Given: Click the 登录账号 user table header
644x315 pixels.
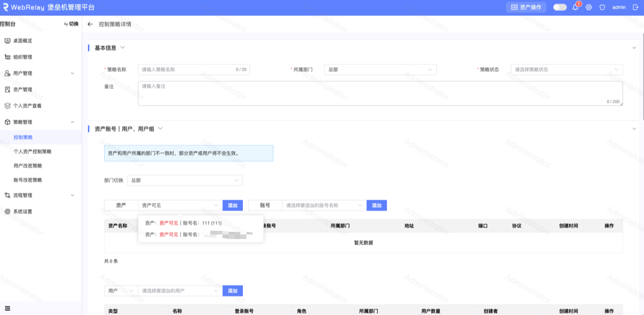Looking at the screenshot, I should pos(244,311).
